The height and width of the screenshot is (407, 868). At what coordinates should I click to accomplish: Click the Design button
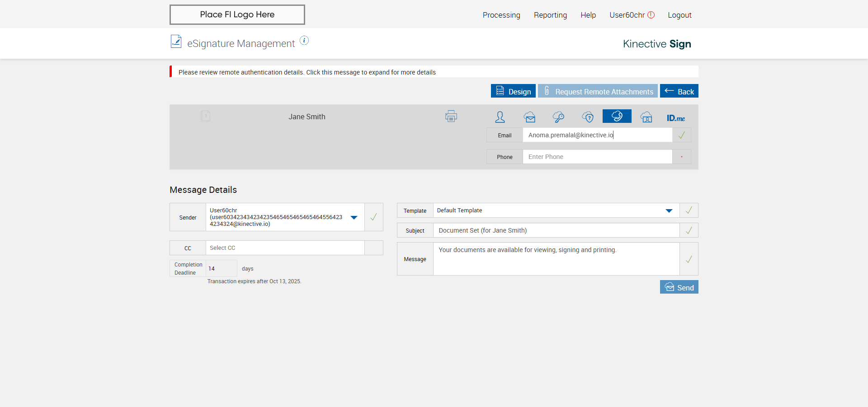coord(513,91)
